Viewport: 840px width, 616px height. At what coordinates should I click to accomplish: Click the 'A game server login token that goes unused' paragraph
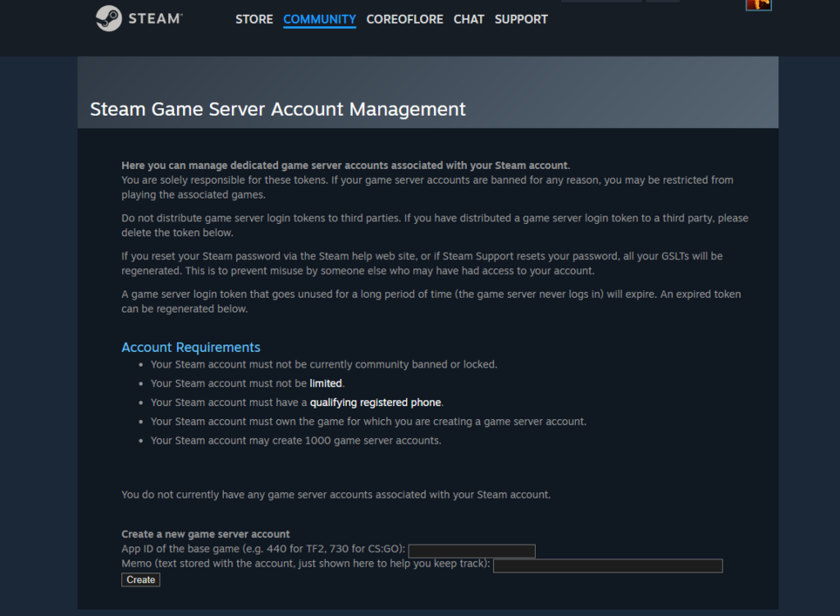click(x=431, y=301)
